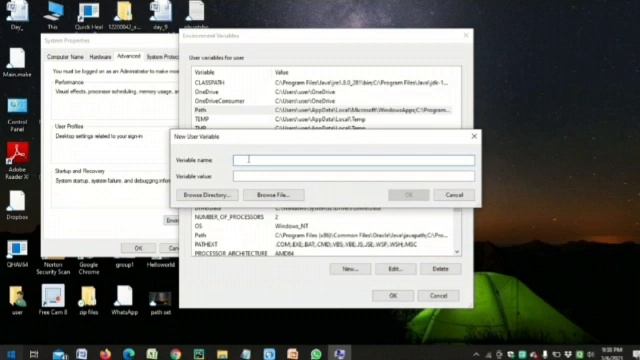This screenshot has height=360, width=640.
Task: Select the Free Cam 8 desktop icon
Action: coord(53,300)
